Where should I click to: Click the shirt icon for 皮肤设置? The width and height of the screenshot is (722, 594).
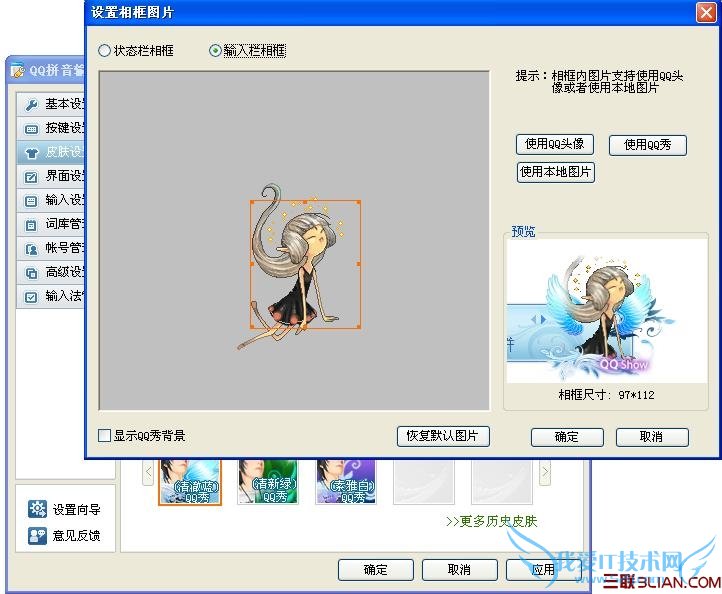pyautogui.click(x=31, y=153)
